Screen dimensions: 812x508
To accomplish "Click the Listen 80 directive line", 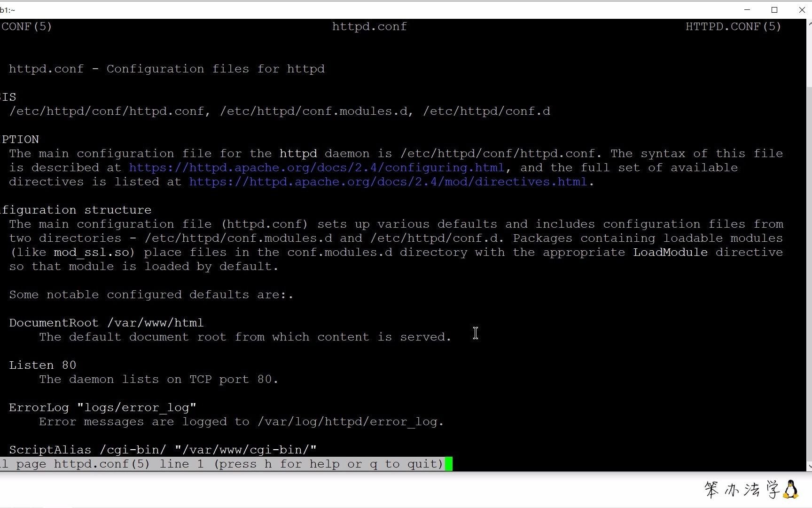I will (x=42, y=365).
